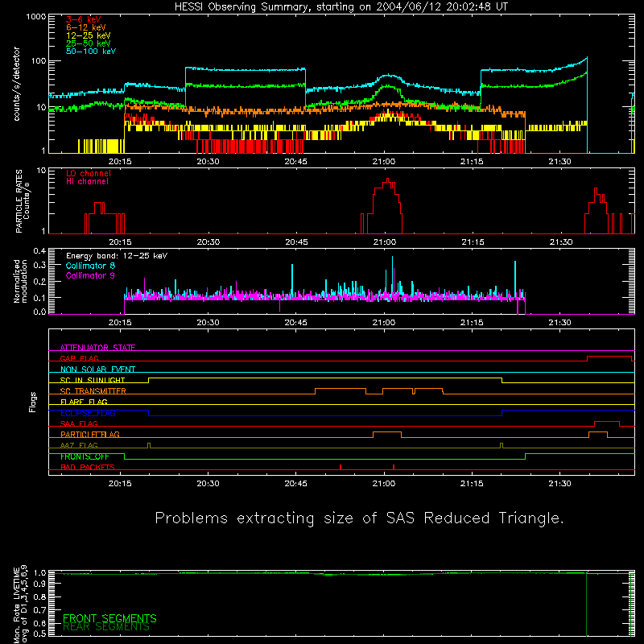
Task: Select the 'Collimator 8' legend entry
Action: click(90, 266)
